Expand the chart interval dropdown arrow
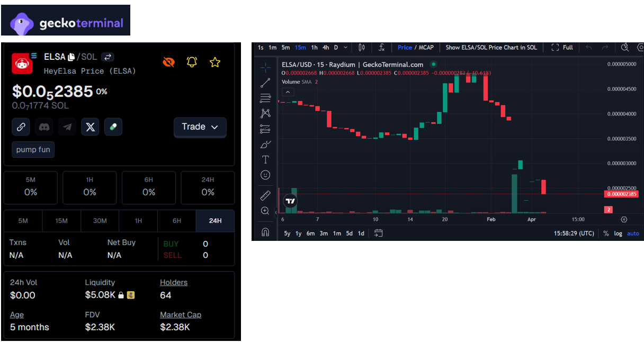The width and height of the screenshot is (644, 342). [x=346, y=47]
